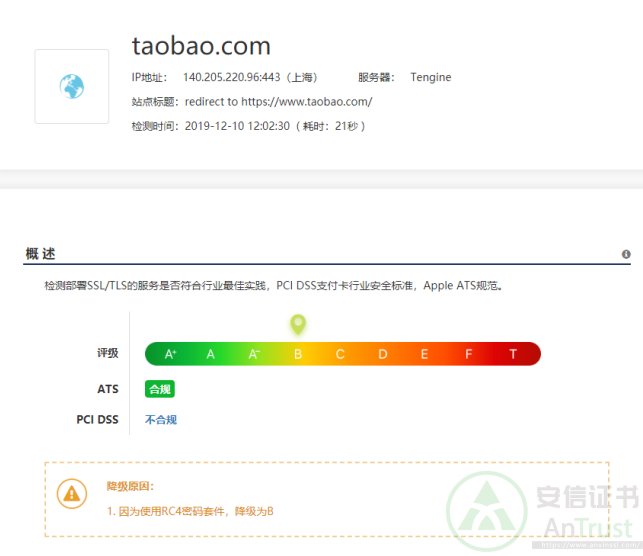This screenshot has width=643, height=556.
Task: Click the 概述 section heading
Action: pyautogui.click(x=41, y=254)
